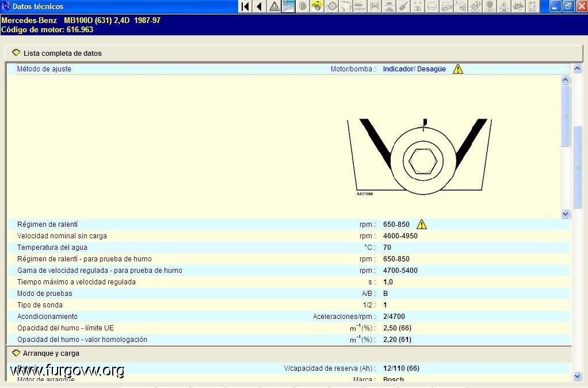The width and height of the screenshot is (588, 388).
Task: Click the brush-shaped toolbar icon
Action: tap(403, 6)
